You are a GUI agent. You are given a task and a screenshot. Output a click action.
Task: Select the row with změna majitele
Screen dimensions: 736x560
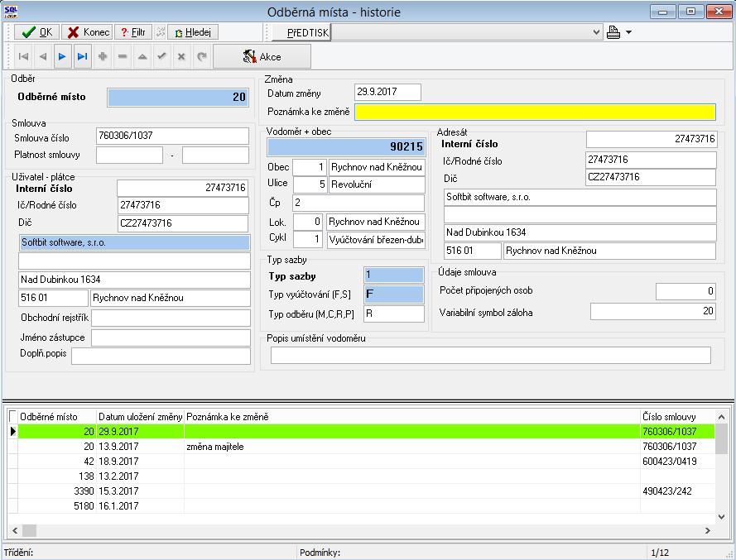click(x=366, y=447)
